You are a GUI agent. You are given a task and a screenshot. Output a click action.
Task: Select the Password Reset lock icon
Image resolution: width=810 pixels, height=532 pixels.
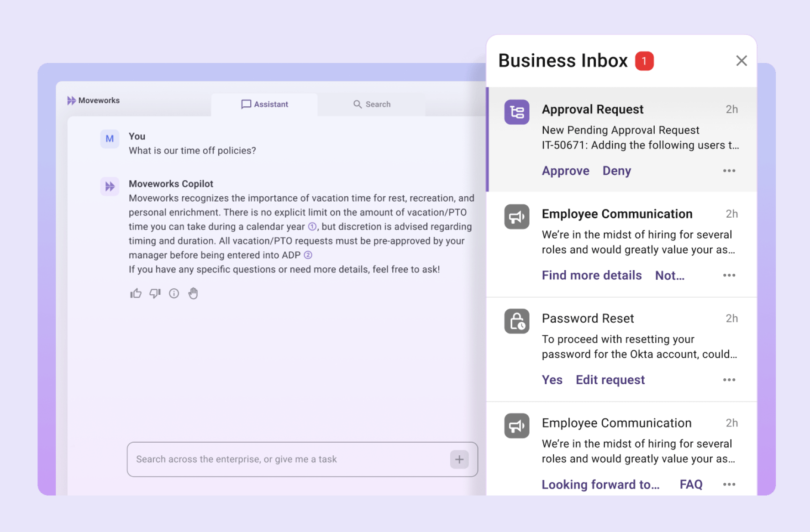click(516, 321)
